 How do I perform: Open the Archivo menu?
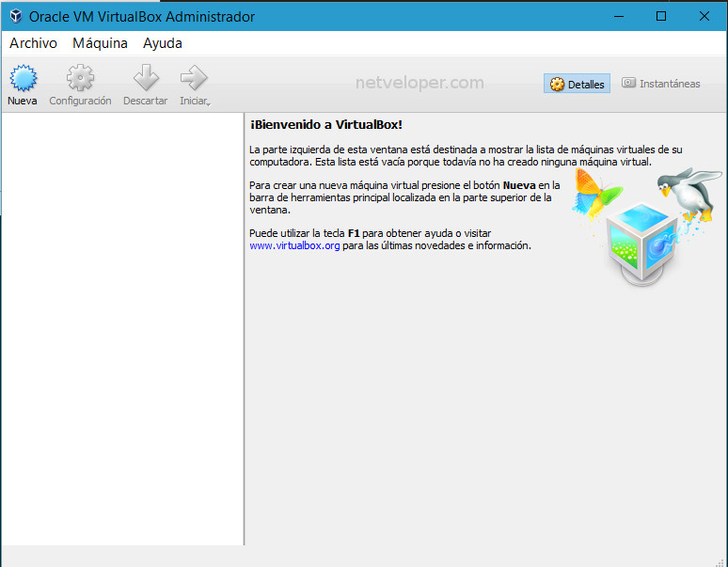point(34,43)
